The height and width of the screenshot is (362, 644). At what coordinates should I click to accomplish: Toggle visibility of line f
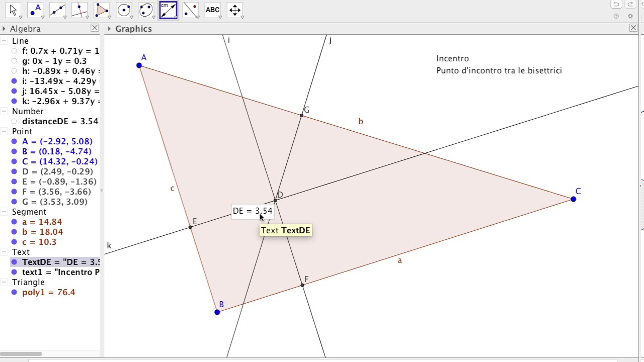tap(14, 51)
